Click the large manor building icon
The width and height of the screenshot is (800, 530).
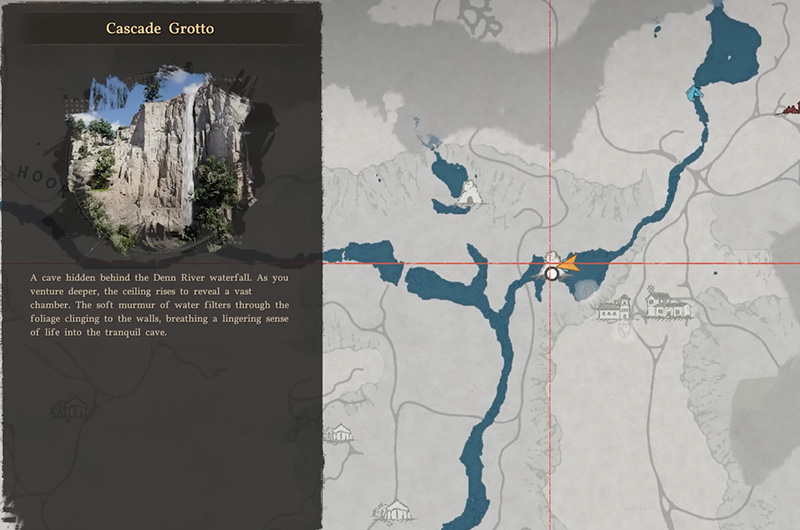(661, 303)
